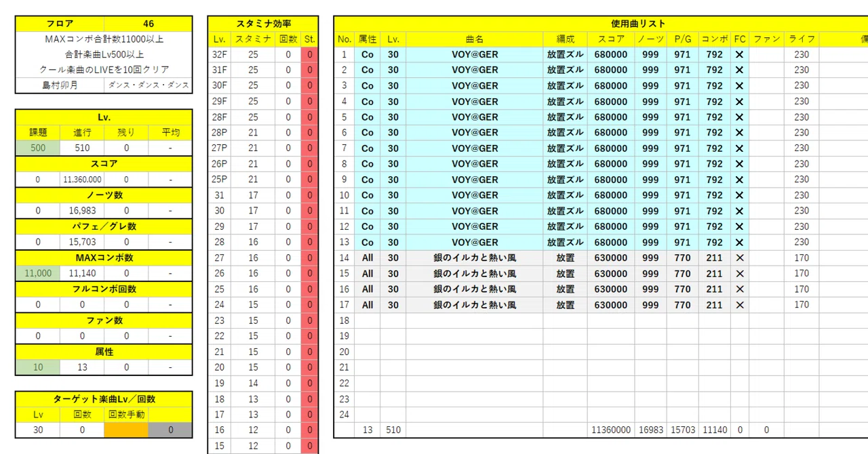Viewport: 868px width, 454px height.
Task: Click the FC column header
Action: [740, 39]
